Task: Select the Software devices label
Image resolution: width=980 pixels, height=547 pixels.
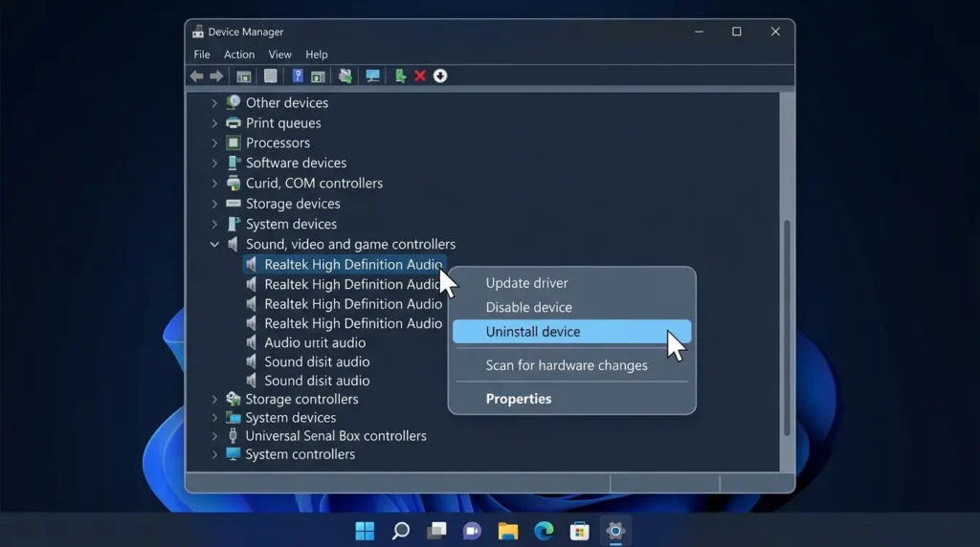Action: tap(297, 163)
